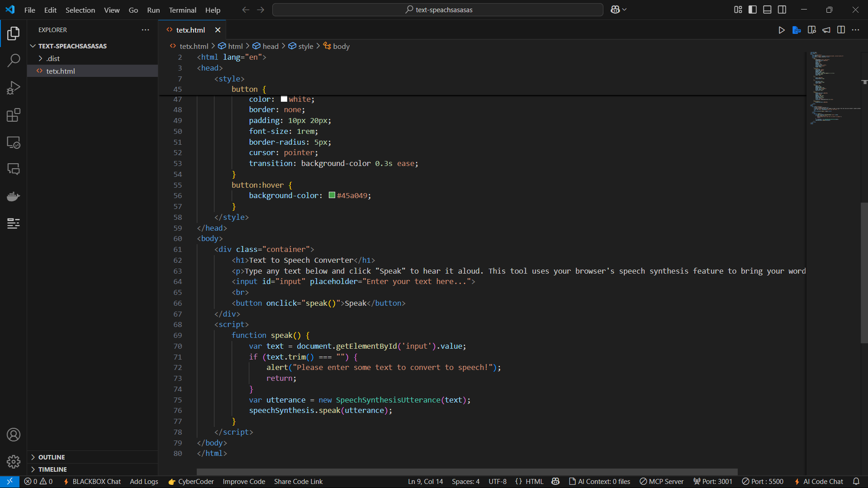Screen dimensions: 868x488
Task: Expand the TIMELINE section
Action: click(x=52, y=469)
